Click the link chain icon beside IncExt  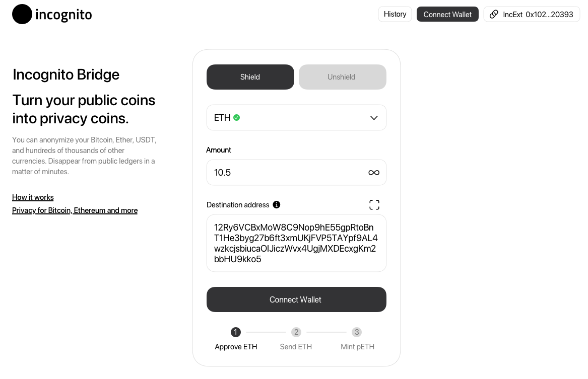[x=494, y=14]
